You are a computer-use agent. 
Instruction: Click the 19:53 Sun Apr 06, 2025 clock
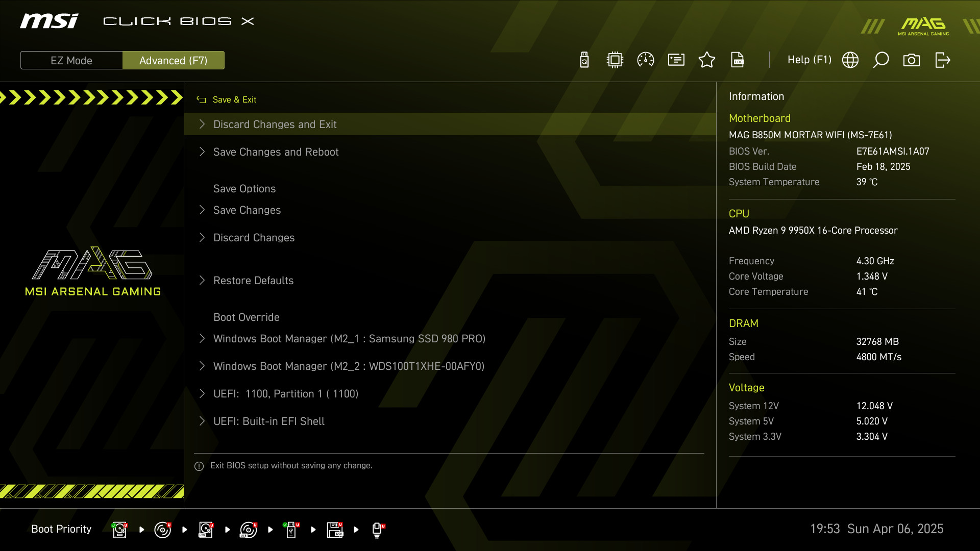point(876,529)
